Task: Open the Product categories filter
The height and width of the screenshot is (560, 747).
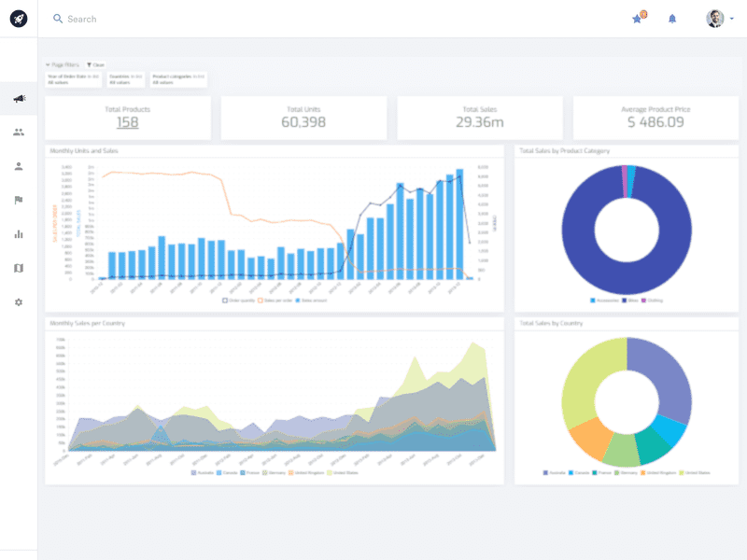Action: [178, 79]
